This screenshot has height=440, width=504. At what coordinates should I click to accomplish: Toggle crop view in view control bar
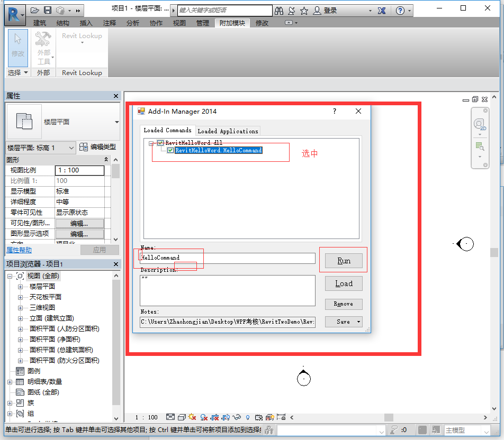click(x=215, y=417)
